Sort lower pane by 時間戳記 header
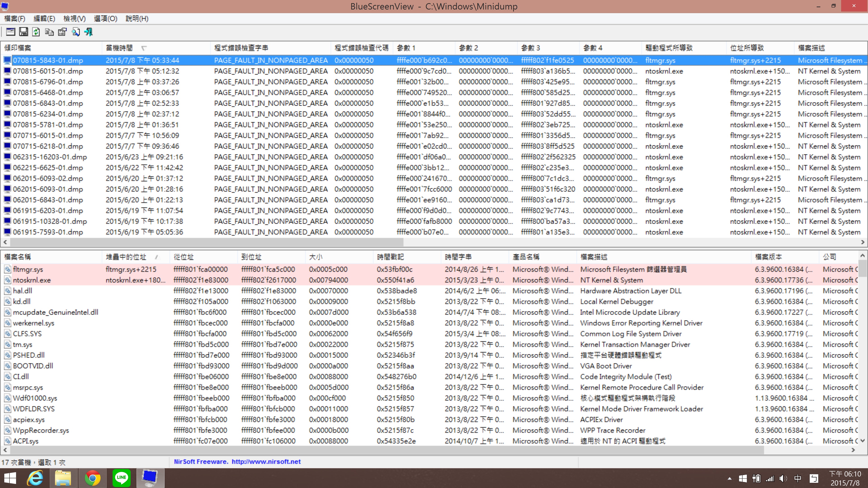Screen dimensions: 868x488 pyautogui.click(x=407, y=257)
